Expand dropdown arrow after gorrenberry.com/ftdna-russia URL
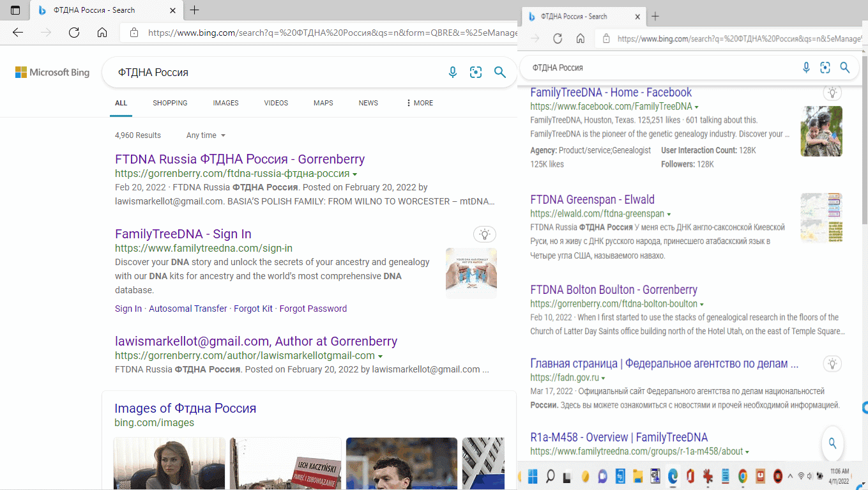The height and width of the screenshot is (490, 868). pos(354,174)
